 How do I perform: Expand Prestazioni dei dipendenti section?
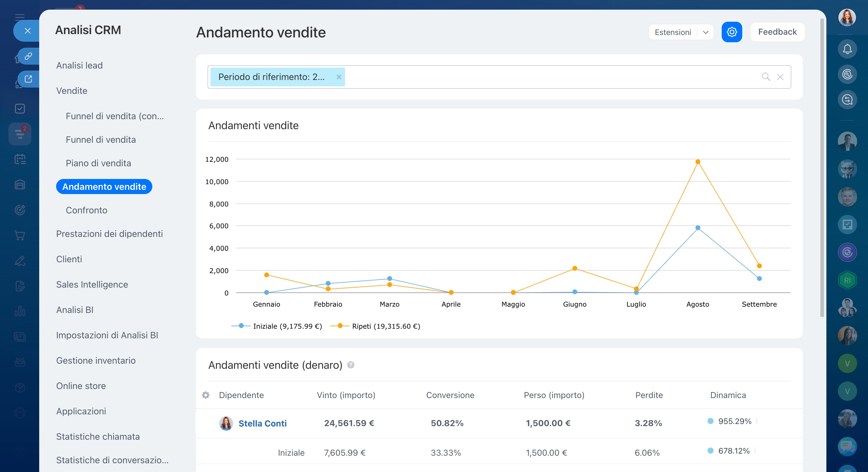click(x=109, y=234)
